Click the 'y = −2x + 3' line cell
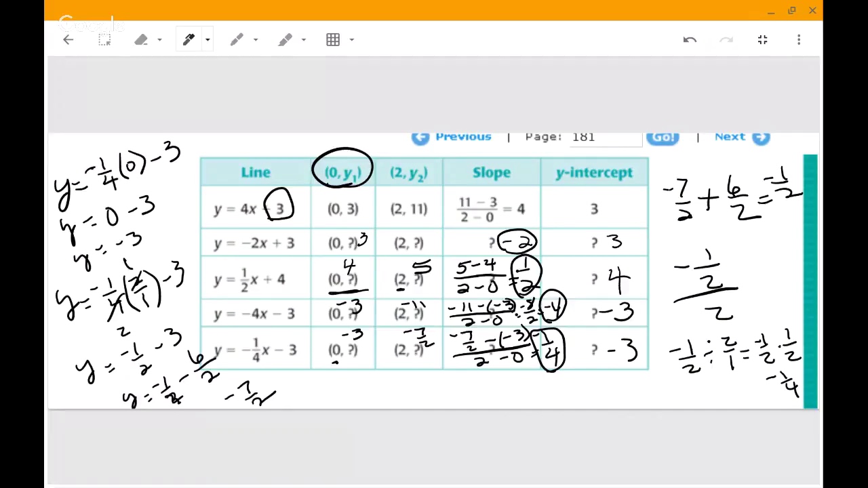Image resolution: width=868 pixels, height=488 pixels. [256, 243]
